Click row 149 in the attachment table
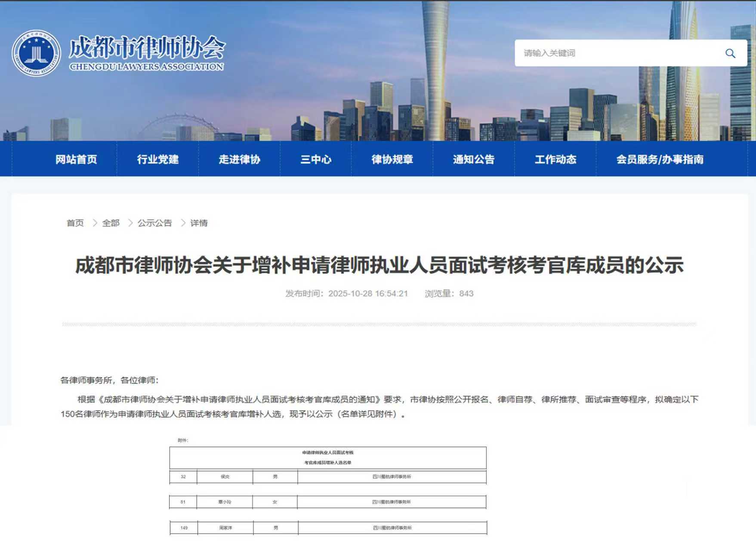Image resolution: width=756 pixels, height=551 pixels. pyautogui.click(x=184, y=528)
